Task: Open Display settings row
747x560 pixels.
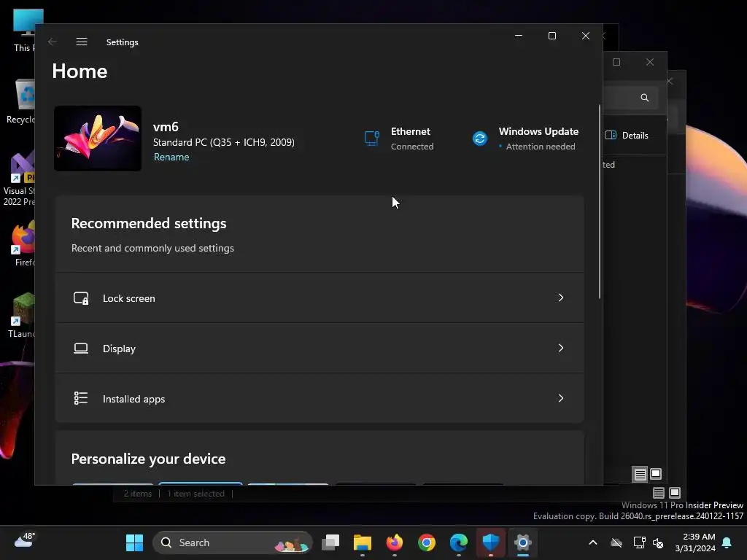Action: pyautogui.click(x=320, y=349)
